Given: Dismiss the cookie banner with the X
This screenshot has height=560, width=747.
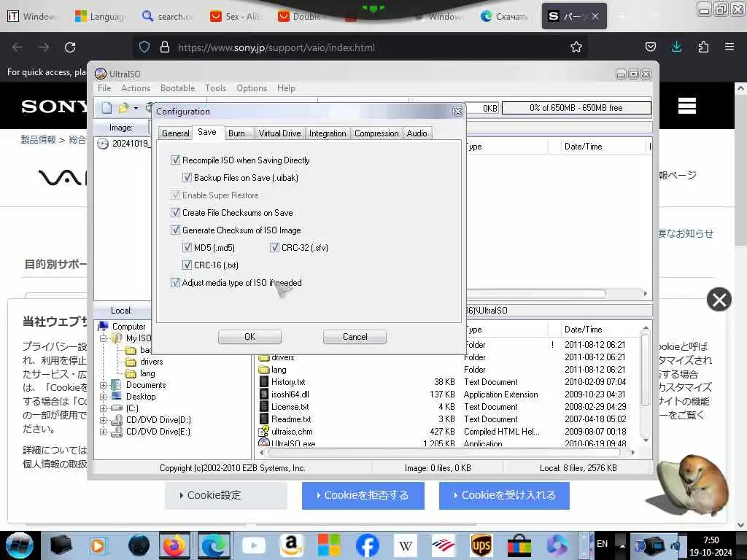Looking at the screenshot, I should (x=719, y=300).
